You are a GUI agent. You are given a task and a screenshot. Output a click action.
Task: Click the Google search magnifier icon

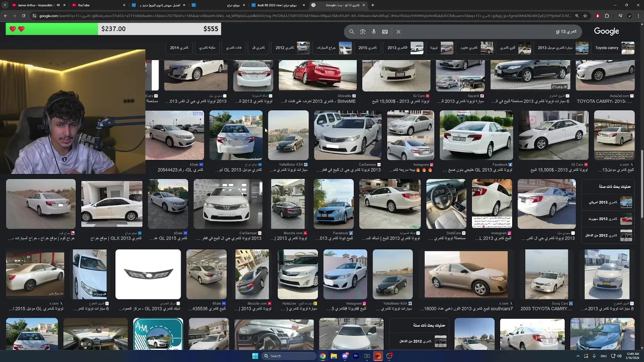coord(352,32)
